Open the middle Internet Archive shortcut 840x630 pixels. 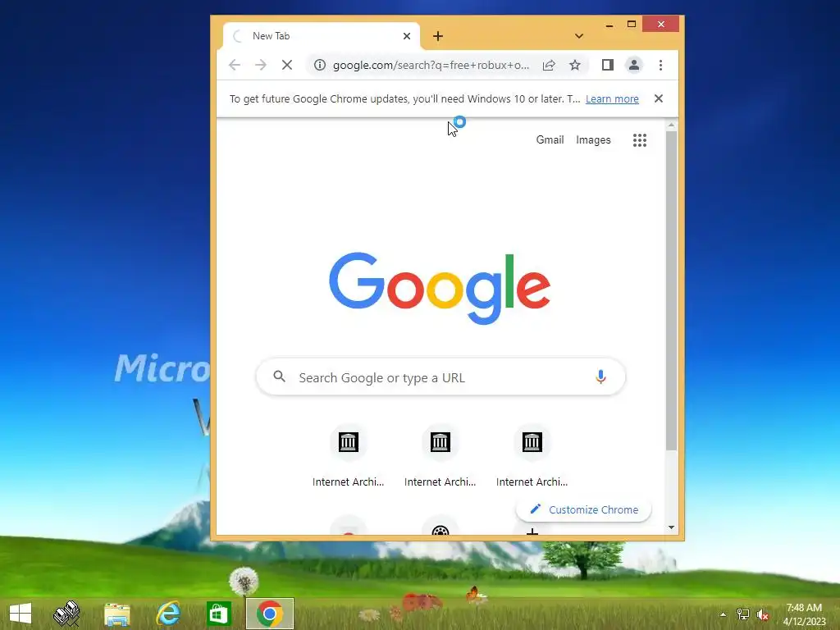[440, 456]
